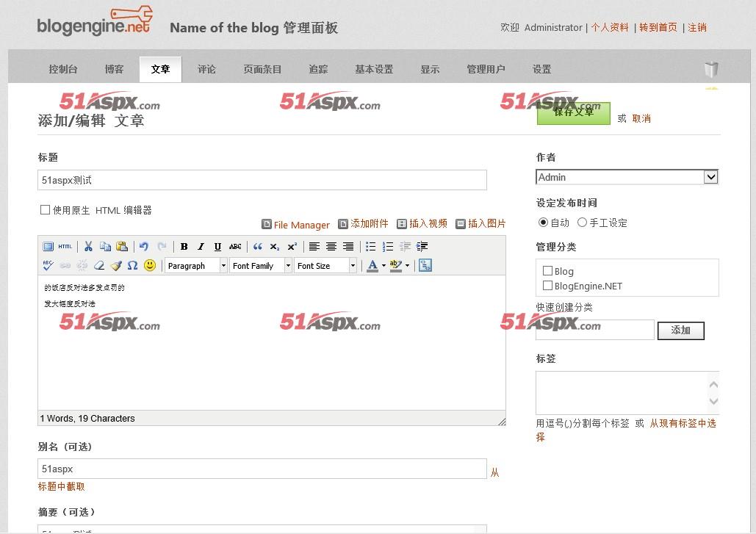Apply subscript formatting
Image resolution: width=756 pixels, height=534 pixels.
click(x=275, y=247)
